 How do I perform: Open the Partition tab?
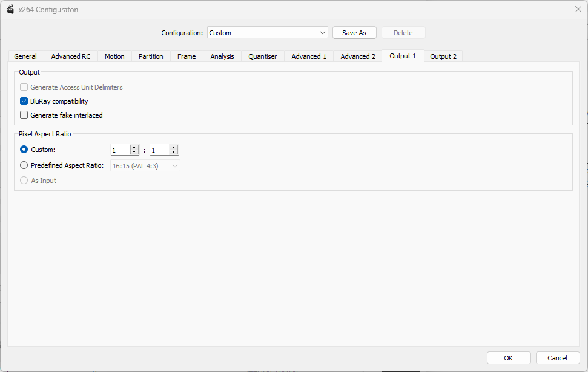point(151,56)
